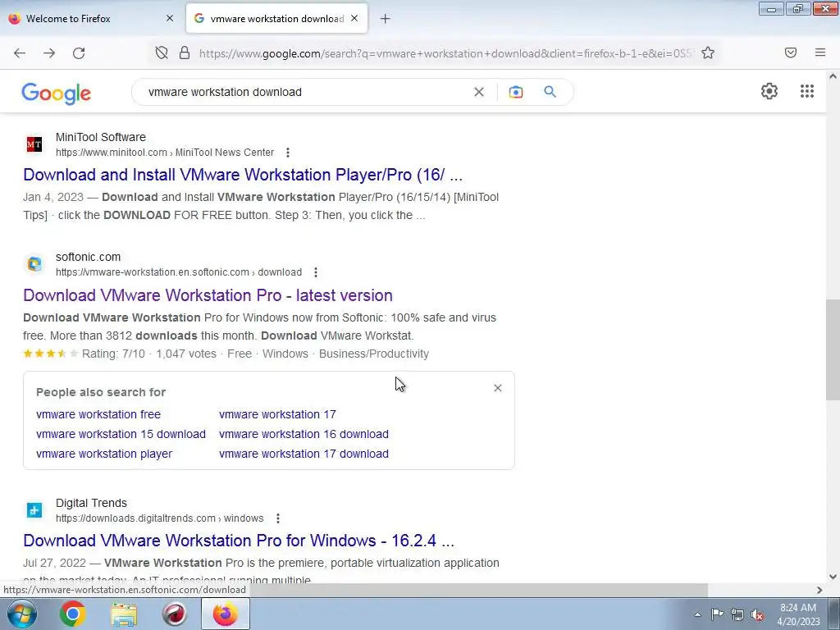
Task: Open Firefox hamburger application menu
Action: click(820, 52)
